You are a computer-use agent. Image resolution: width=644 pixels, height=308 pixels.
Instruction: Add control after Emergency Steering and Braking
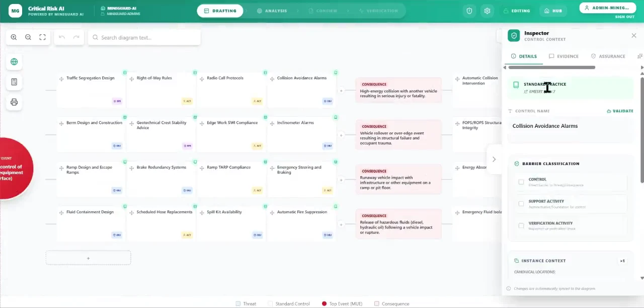pos(341,180)
